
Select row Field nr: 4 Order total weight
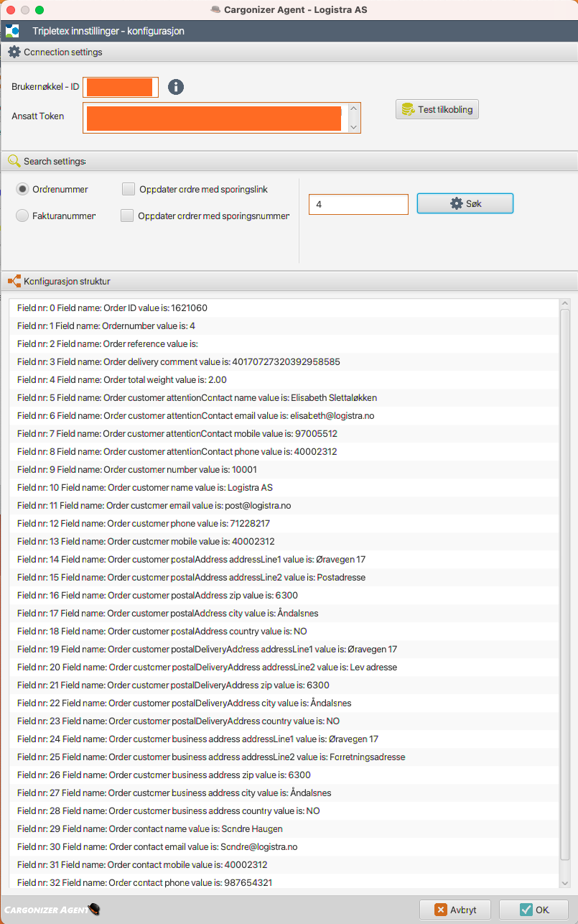tap(284, 379)
